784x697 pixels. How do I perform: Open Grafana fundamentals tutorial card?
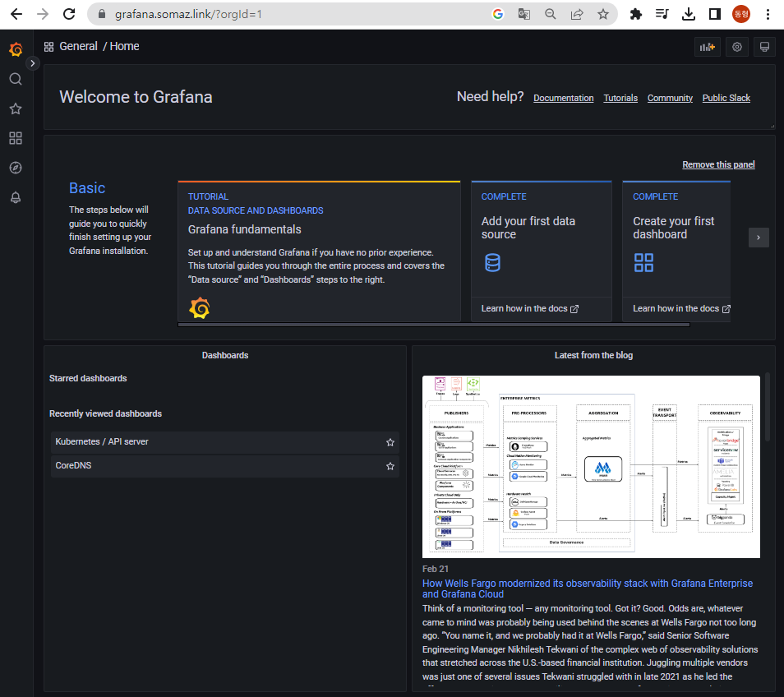click(x=319, y=252)
